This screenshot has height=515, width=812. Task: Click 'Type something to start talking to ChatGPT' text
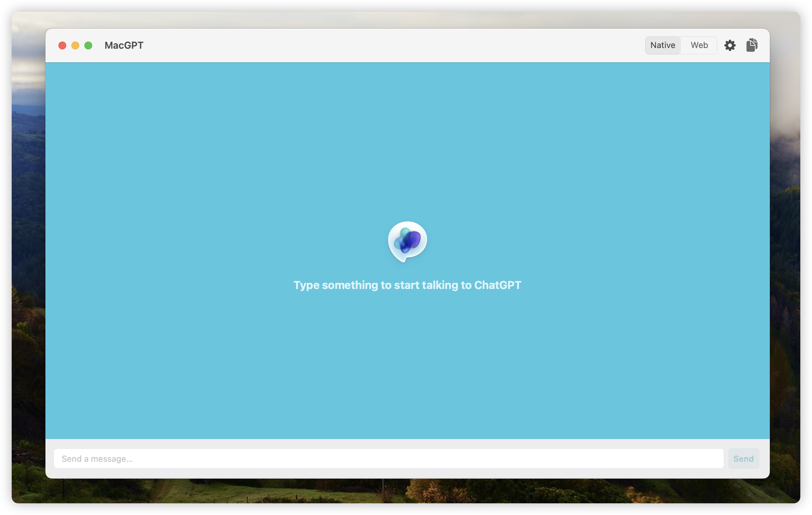(407, 285)
